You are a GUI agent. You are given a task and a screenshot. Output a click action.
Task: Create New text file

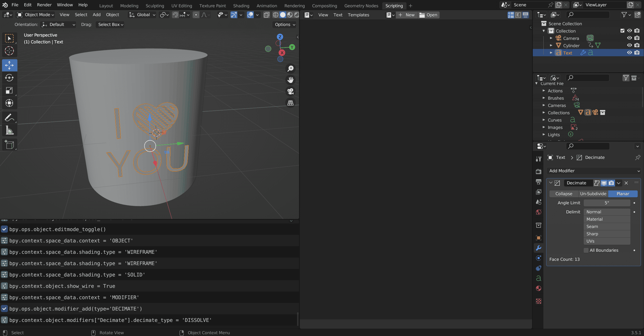[x=407, y=15]
